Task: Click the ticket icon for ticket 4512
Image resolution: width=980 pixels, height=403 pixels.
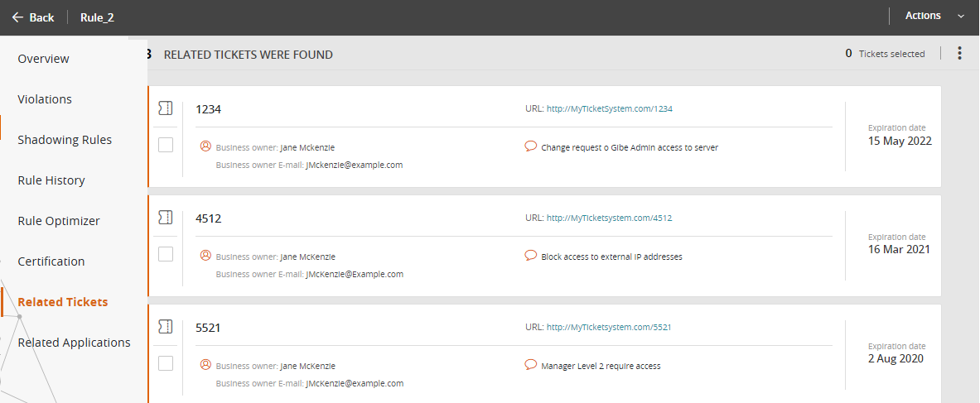Action: [x=165, y=218]
